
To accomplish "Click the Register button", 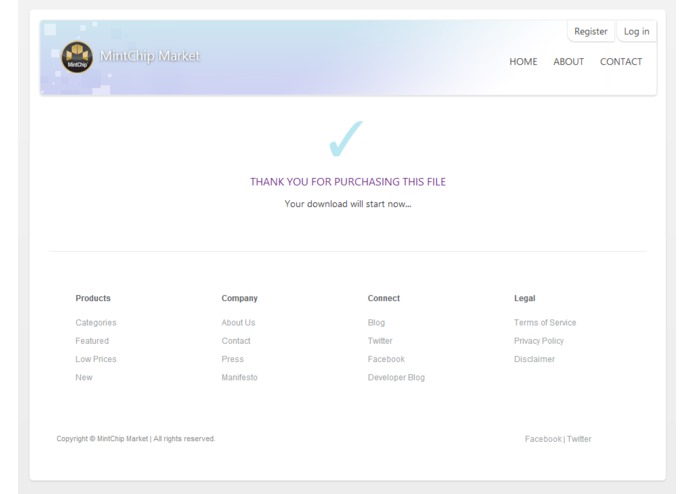I will point(590,31).
